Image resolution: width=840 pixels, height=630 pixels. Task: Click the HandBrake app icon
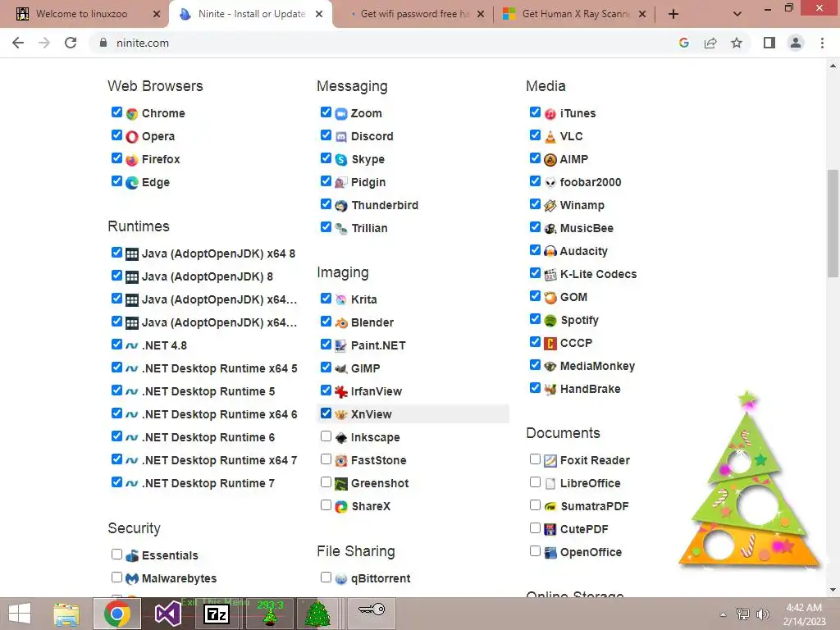(x=550, y=390)
